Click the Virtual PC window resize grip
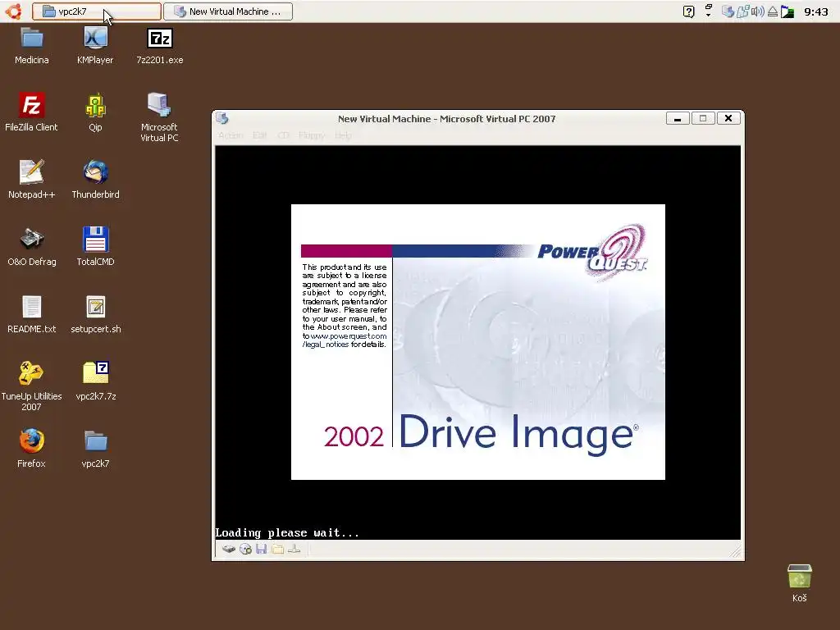The image size is (840, 630). (x=735, y=551)
